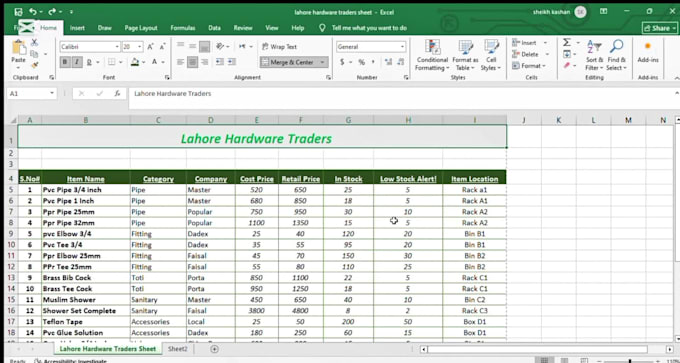Click the Paste clipboard icon
The height and width of the screenshot is (363, 680).
[18, 48]
